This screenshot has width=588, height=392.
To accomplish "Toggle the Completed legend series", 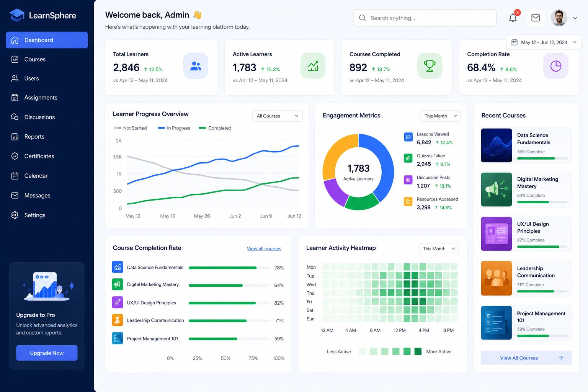I will click(215, 128).
